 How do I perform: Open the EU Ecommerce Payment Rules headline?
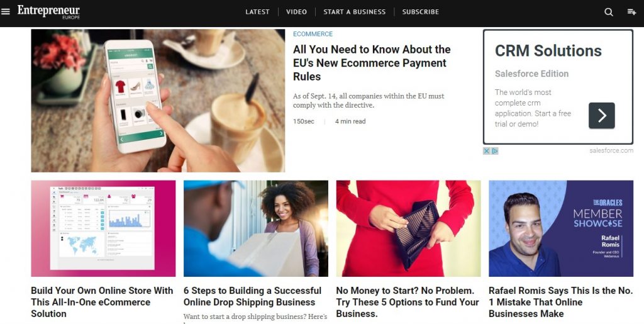pyautogui.click(x=372, y=63)
